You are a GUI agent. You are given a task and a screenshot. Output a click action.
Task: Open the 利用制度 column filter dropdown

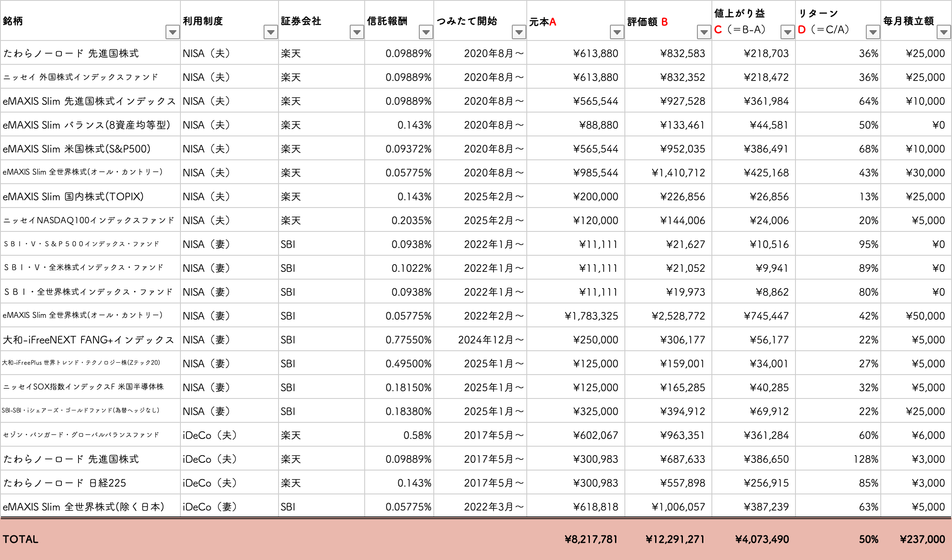270,32
